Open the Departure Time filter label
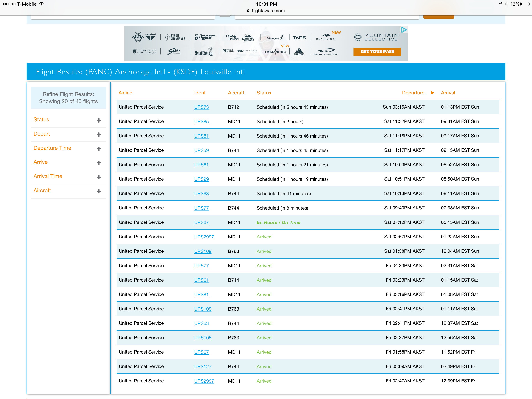532x399 pixels. [52, 148]
